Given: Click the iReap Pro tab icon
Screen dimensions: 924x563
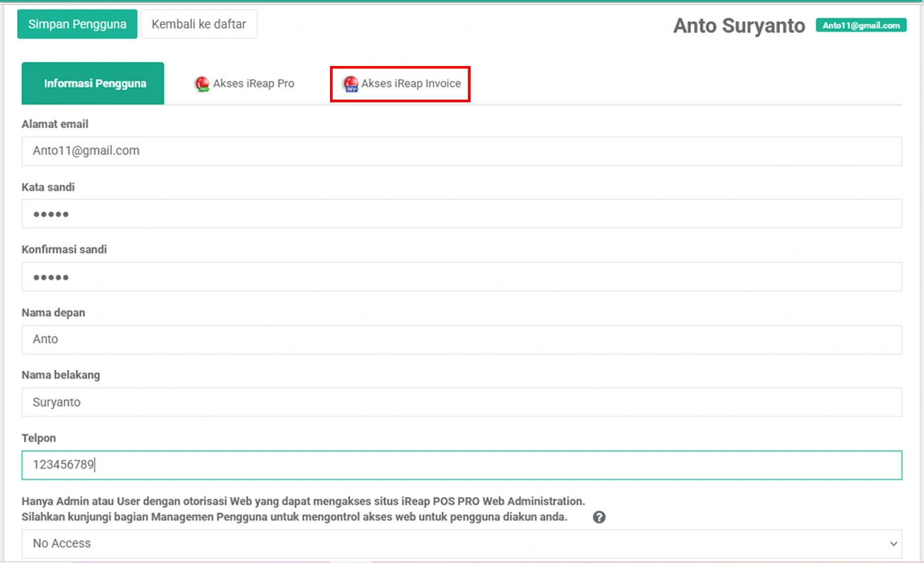Looking at the screenshot, I should click(201, 84).
